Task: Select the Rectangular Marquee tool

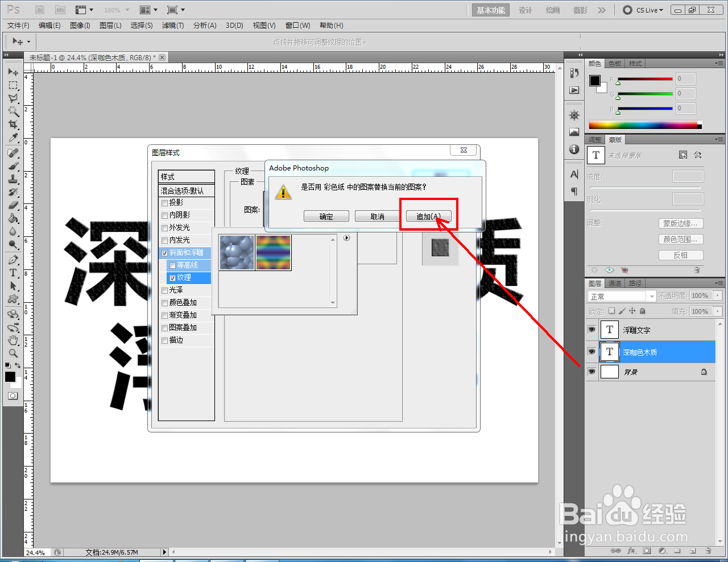Action: pos(13,85)
